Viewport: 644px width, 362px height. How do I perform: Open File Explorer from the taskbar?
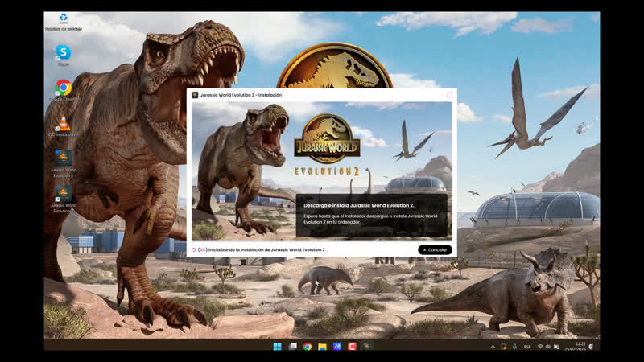coord(323,347)
